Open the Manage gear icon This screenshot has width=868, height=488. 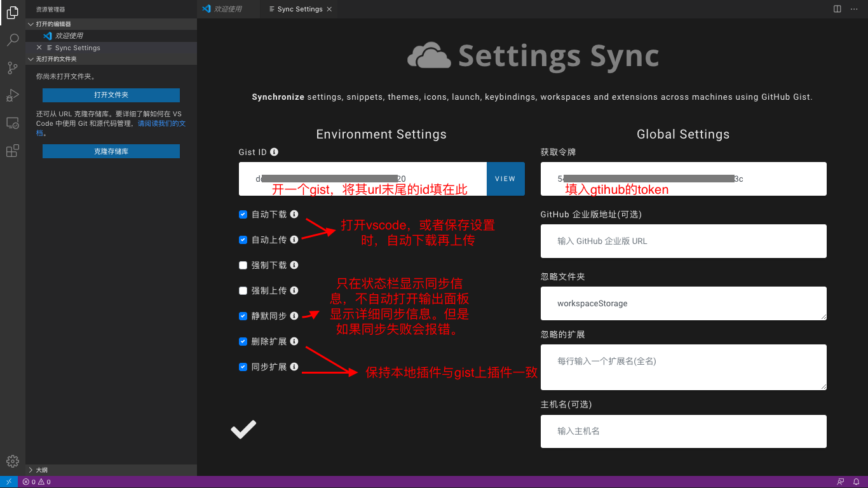[12, 461]
